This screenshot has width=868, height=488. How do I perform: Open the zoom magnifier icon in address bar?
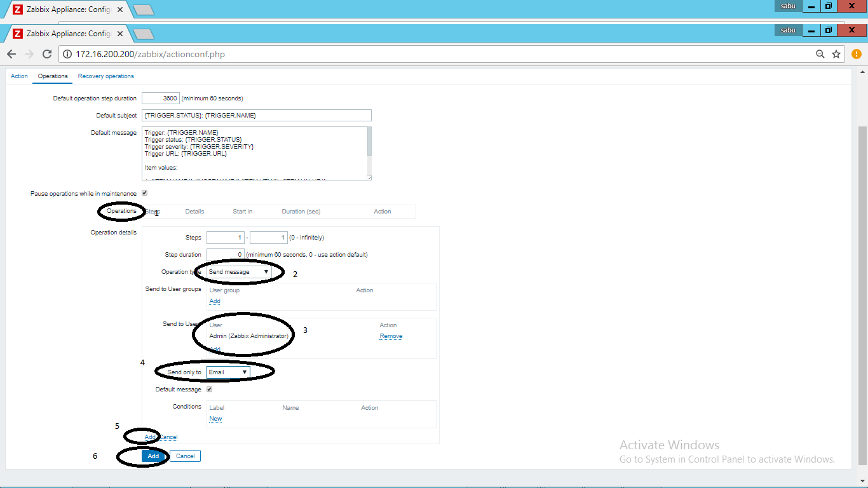point(820,54)
